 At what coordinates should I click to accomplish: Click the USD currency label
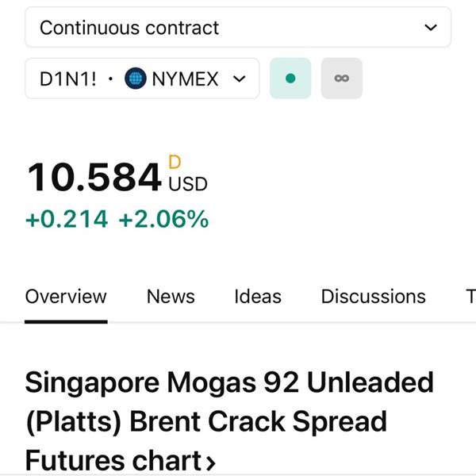[x=188, y=184]
